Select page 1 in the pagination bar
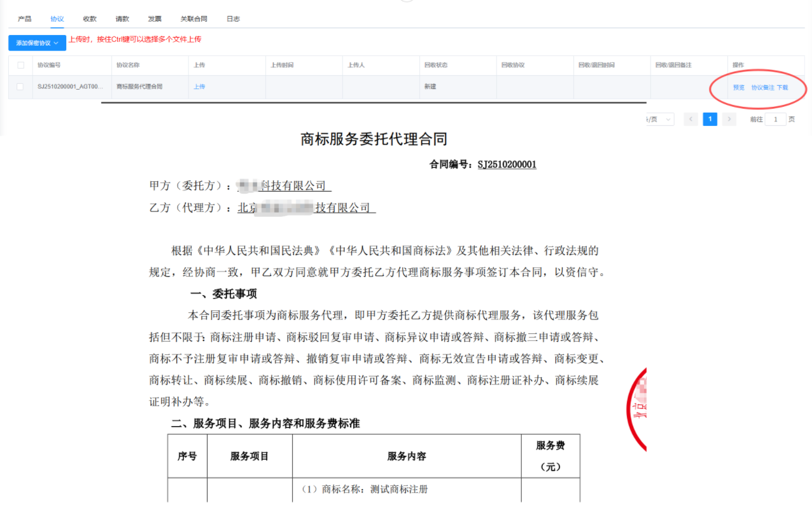812x505 pixels. point(710,119)
